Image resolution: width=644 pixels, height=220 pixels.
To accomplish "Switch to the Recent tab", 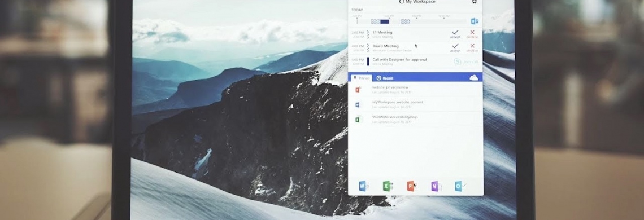I will [385, 78].
